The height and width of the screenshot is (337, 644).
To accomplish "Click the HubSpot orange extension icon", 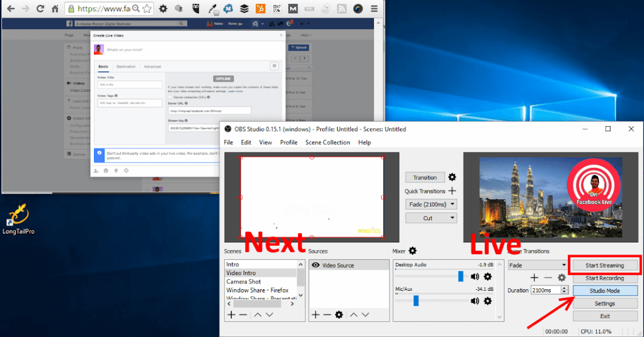I will click(260, 8).
